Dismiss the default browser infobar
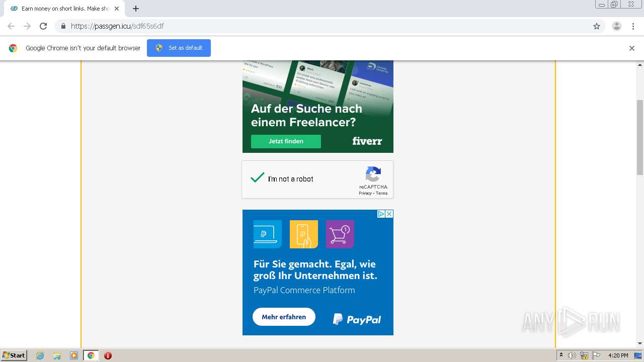This screenshot has height=362, width=644. (632, 48)
